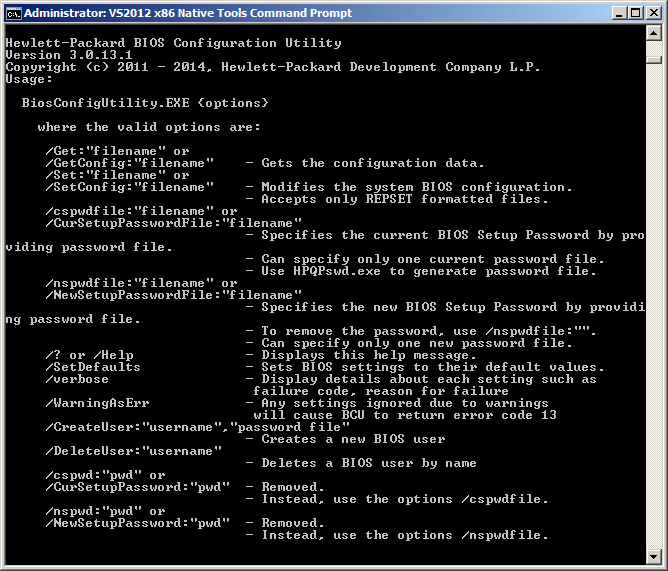Click the /cspwd:"pwd" option text
The width and height of the screenshot is (668, 571).
93,475
